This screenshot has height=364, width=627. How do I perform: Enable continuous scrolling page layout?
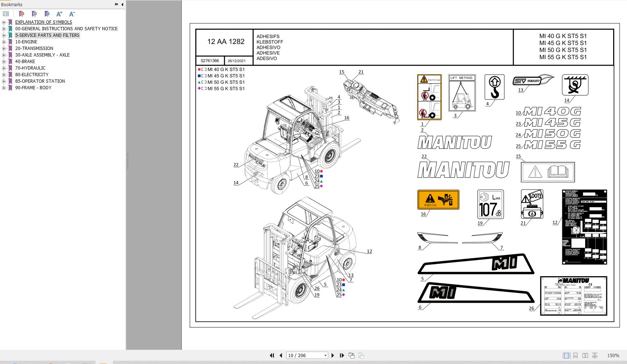[x=576, y=355]
